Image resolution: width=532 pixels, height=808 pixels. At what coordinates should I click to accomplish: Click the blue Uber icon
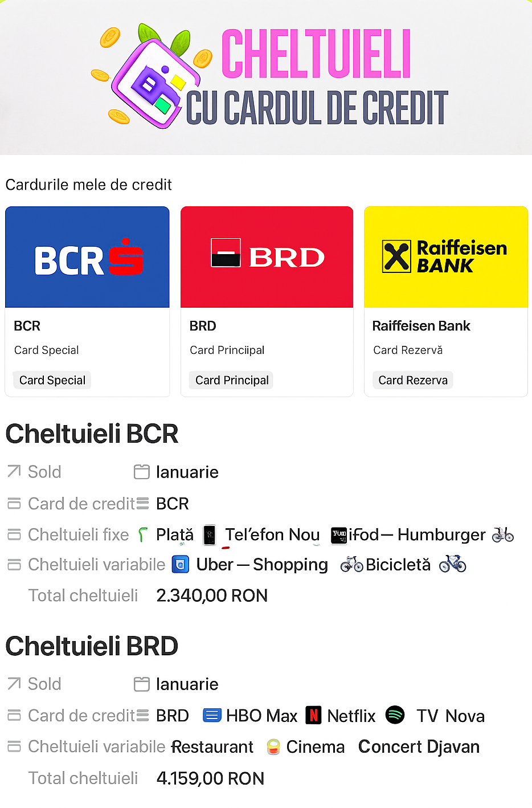click(x=181, y=565)
